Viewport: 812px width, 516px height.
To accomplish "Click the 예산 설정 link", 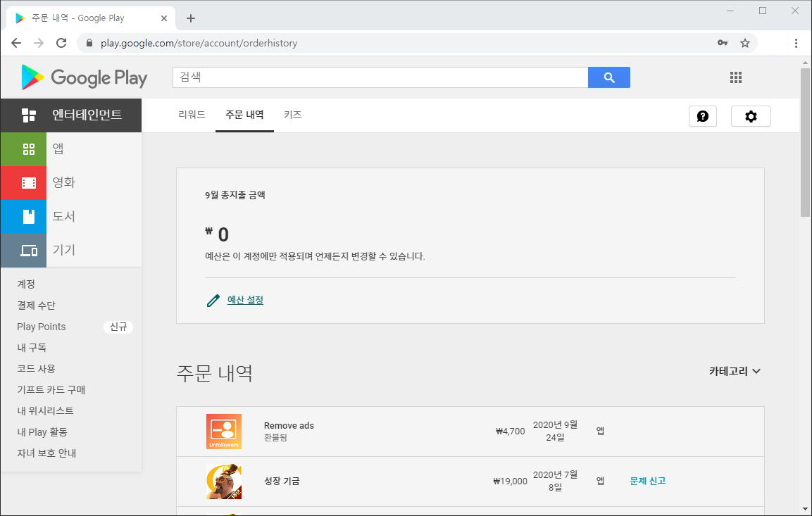I will [246, 300].
